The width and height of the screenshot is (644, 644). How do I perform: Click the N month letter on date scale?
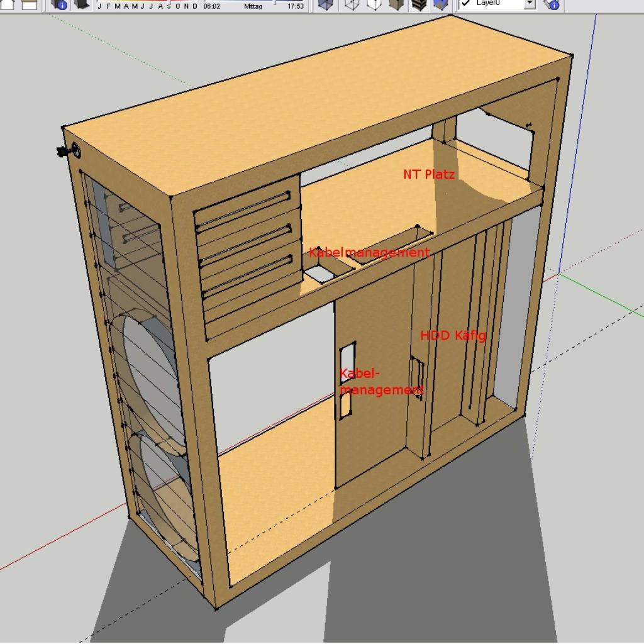coord(186,6)
